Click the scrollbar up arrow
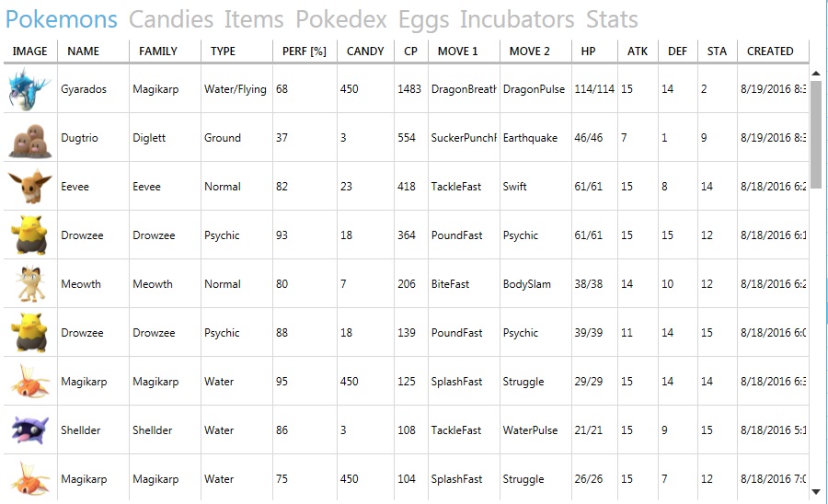 coord(816,74)
